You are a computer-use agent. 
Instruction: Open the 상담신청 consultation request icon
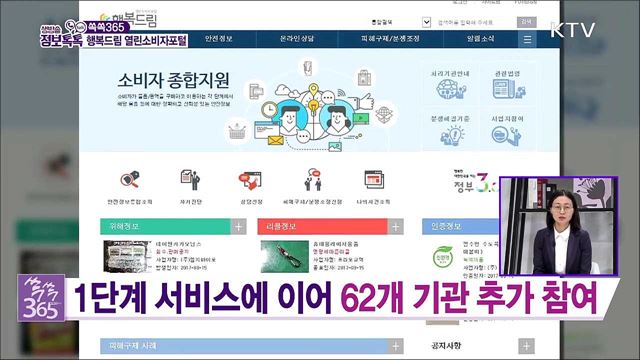[250, 180]
